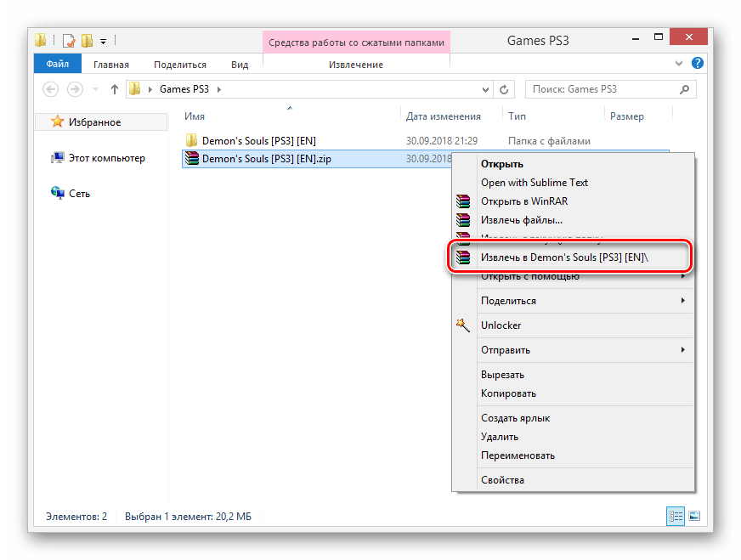Click the refresh icon next to address bar

pyautogui.click(x=505, y=89)
